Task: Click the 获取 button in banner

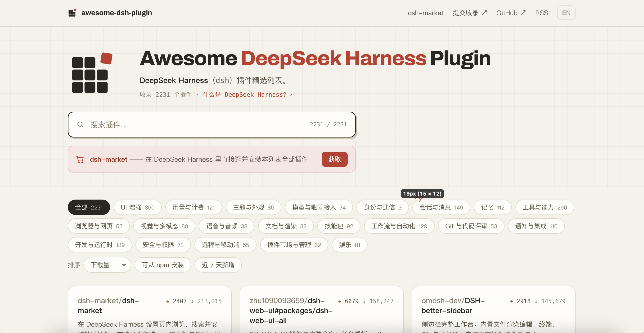Action: [x=334, y=159]
